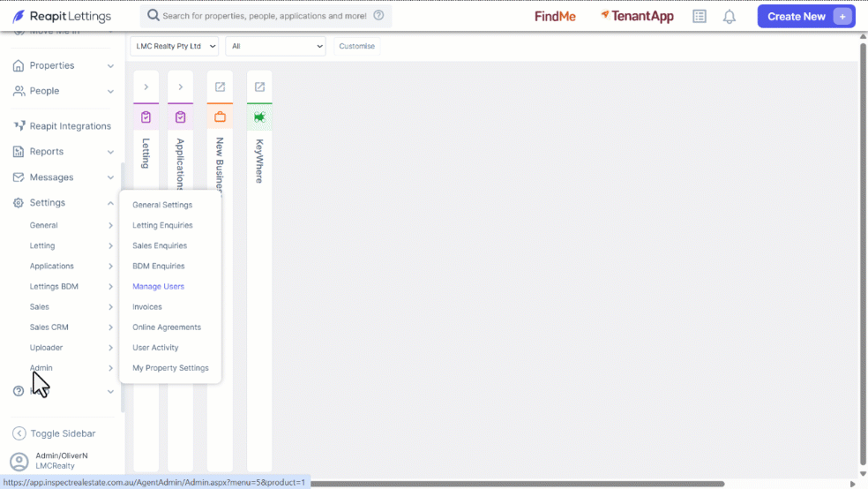Open the list view icon beside TenantApp
868x489 pixels.
700,17
